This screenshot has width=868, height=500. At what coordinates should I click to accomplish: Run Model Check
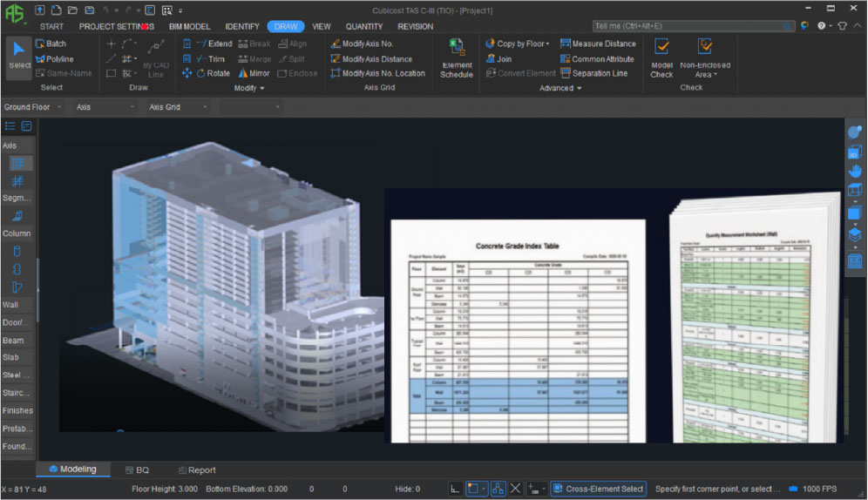[661, 58]
